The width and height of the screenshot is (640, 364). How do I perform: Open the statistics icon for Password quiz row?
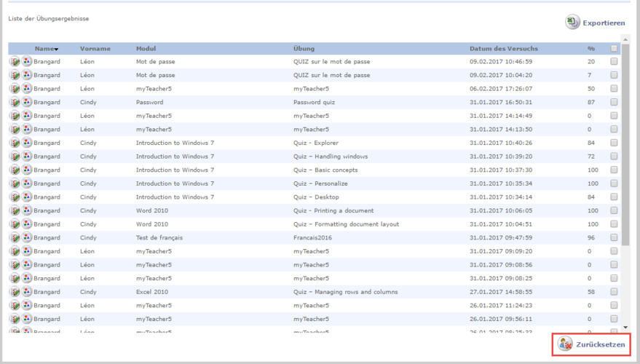[26, 103]
